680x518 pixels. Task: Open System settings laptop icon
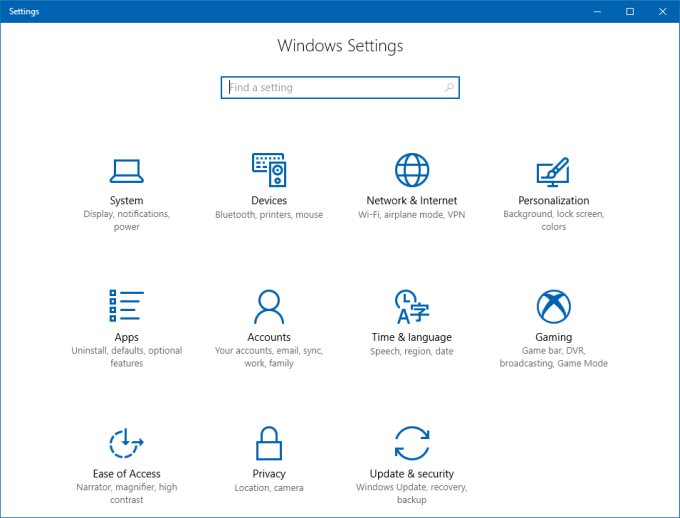tap(126, 171)
